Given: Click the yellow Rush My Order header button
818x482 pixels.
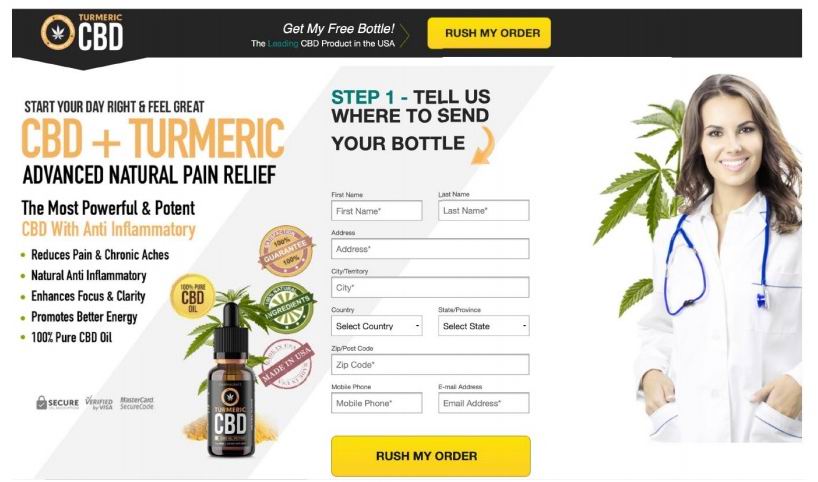Looking at the screenshot, I should (489, 33).
